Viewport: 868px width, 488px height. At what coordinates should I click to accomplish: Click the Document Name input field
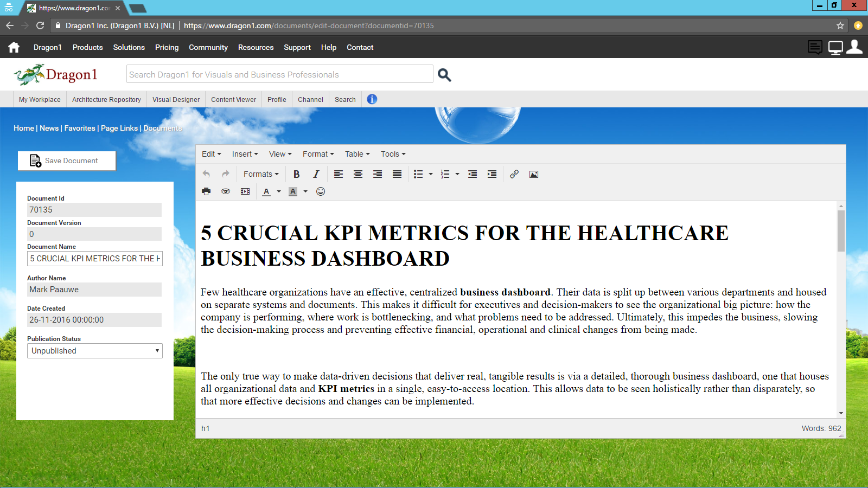[95, 259]
